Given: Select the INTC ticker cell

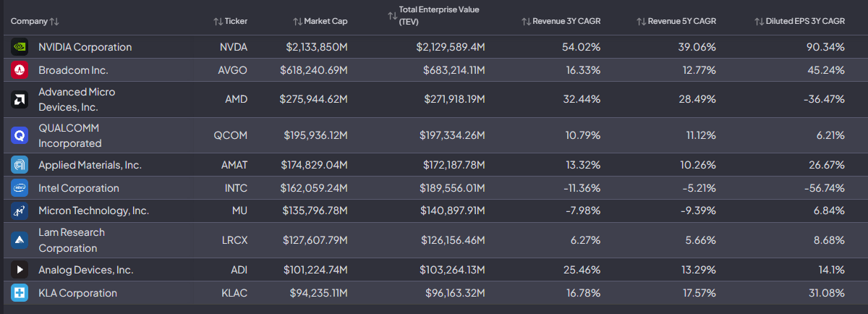Looking at the screenshot, I should (x=236, y=188).
